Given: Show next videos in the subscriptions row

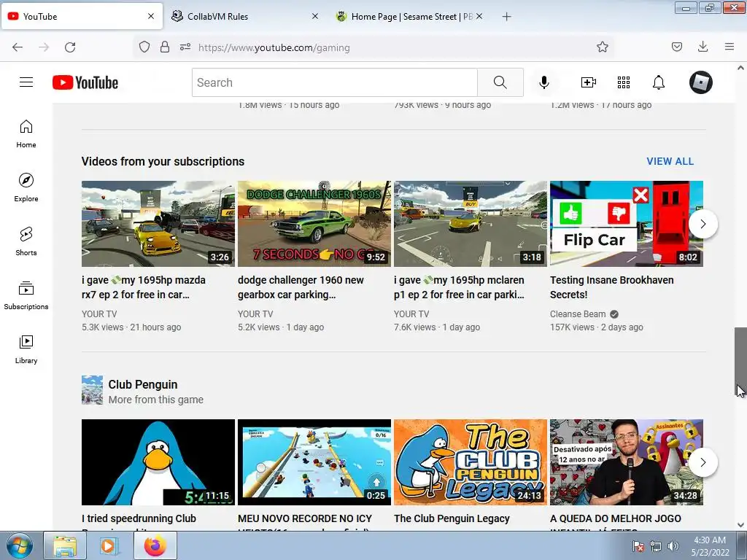Looking at the screenshot, I should pyautogui.click(x=703, y=224).
